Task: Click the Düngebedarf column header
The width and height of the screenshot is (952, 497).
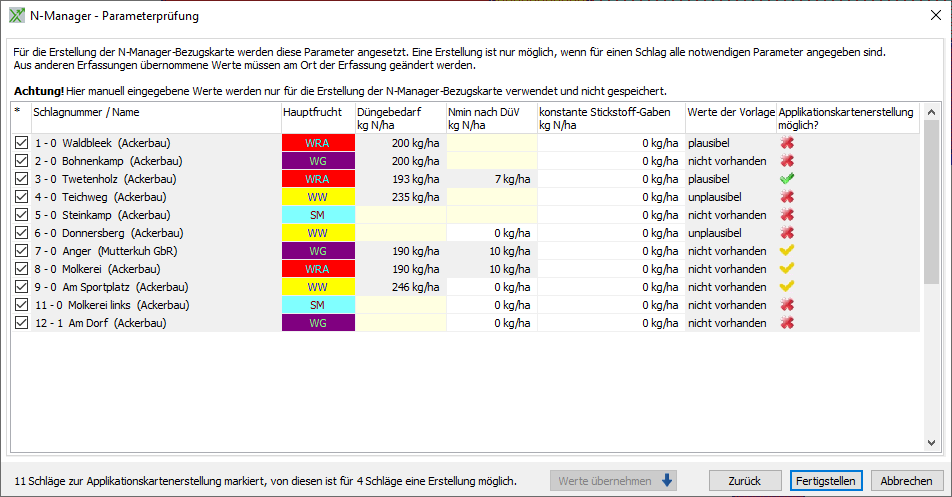Action: pos(399,118)
